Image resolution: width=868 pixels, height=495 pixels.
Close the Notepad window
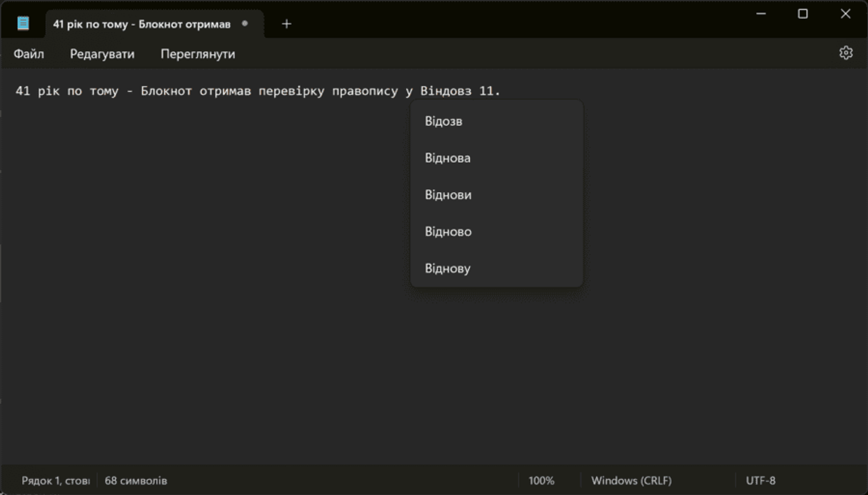coord(845,14)
